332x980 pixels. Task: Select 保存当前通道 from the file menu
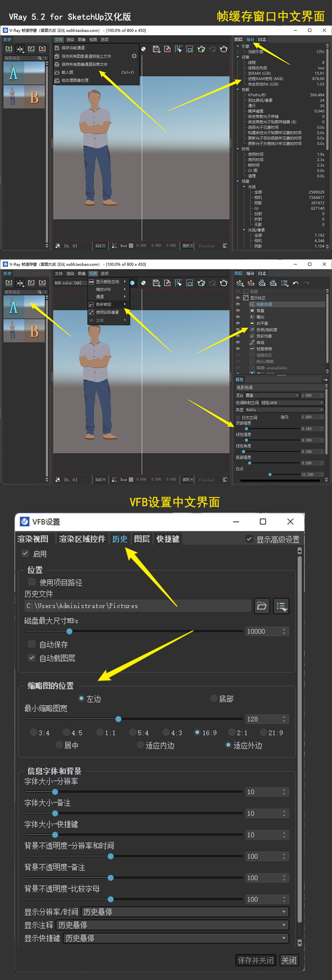(x=73, y=48)
